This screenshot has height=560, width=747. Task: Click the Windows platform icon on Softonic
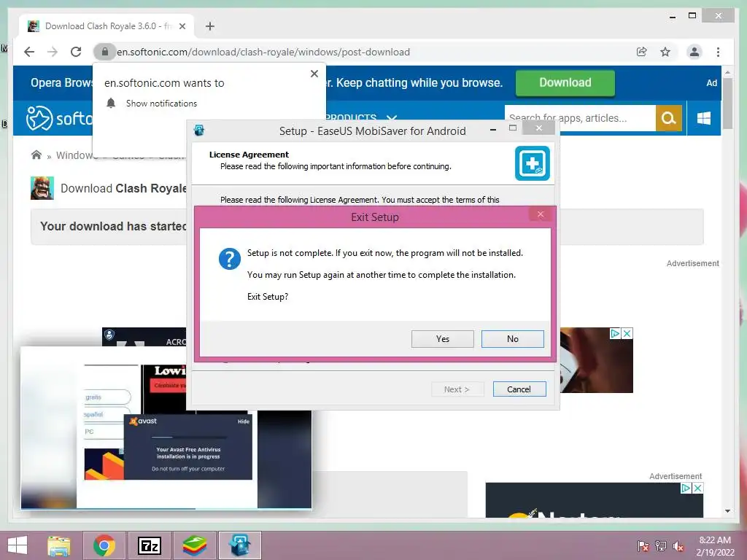(704, 118)
